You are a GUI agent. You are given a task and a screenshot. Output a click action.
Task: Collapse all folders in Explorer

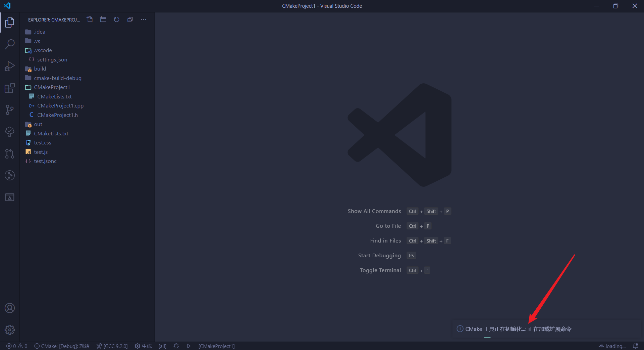coord(130,19)
